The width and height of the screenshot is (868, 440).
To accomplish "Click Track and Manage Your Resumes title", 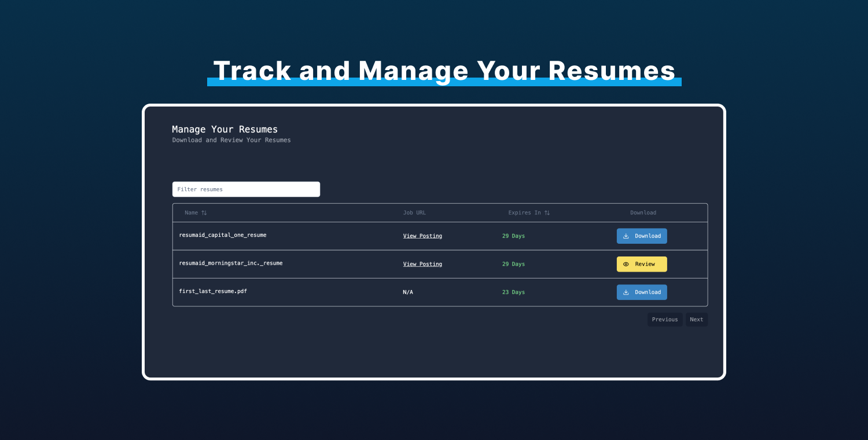I will click(x=444, y=71).
